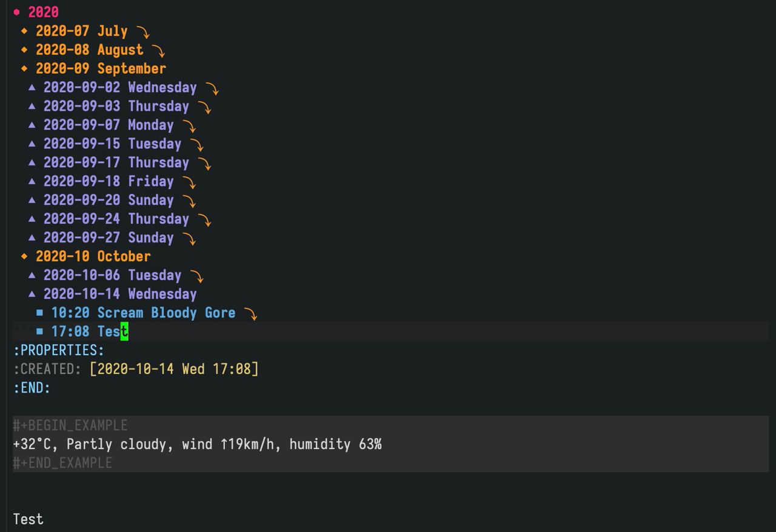Expand the folded 2020-08 August arrow
Viewport: 776px width, 532px height.
[158, 51]
